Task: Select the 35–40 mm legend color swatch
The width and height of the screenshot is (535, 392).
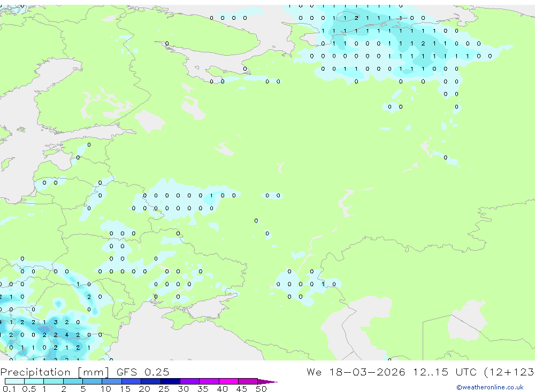Action: pyautogui.click(x=209, y=381)
